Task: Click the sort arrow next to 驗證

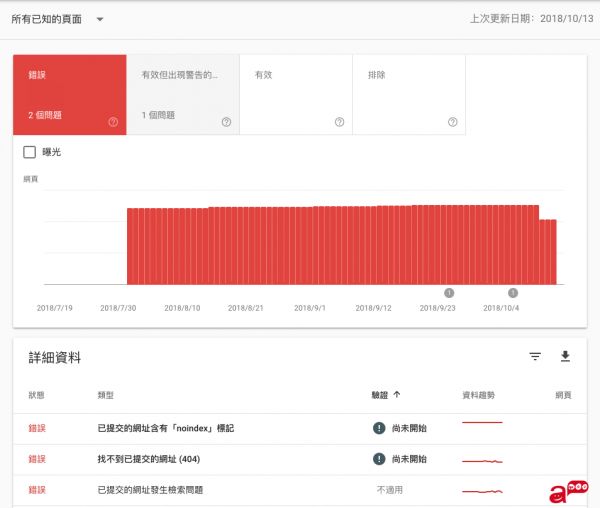Action: [x=397, y=394]
